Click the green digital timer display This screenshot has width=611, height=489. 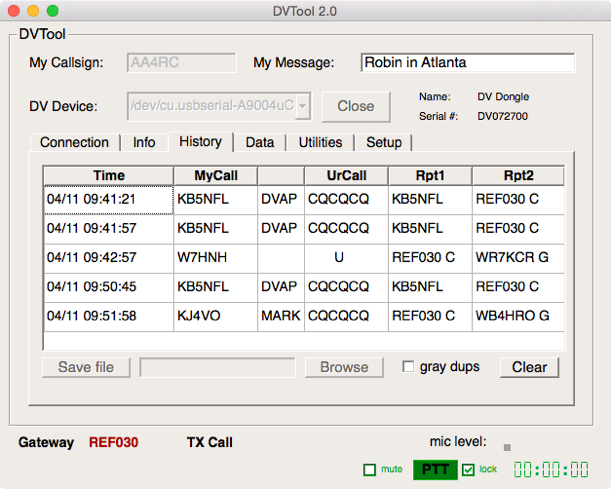tap(551, 470)
